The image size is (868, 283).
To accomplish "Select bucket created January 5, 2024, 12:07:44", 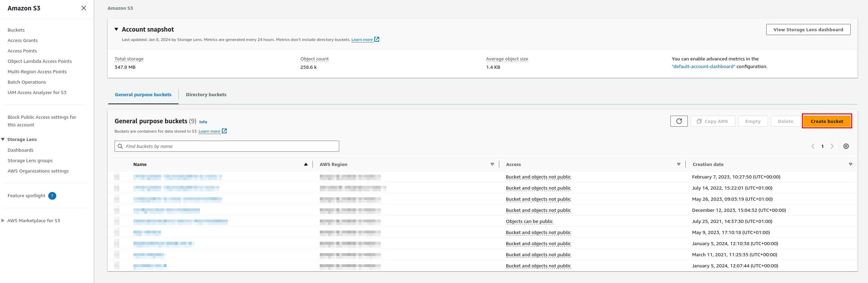I will pyautogui.click(x=117, y=266).
